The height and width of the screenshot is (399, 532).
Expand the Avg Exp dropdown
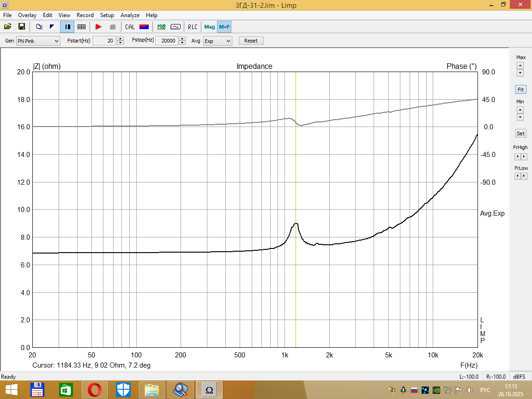pos(218,41)
